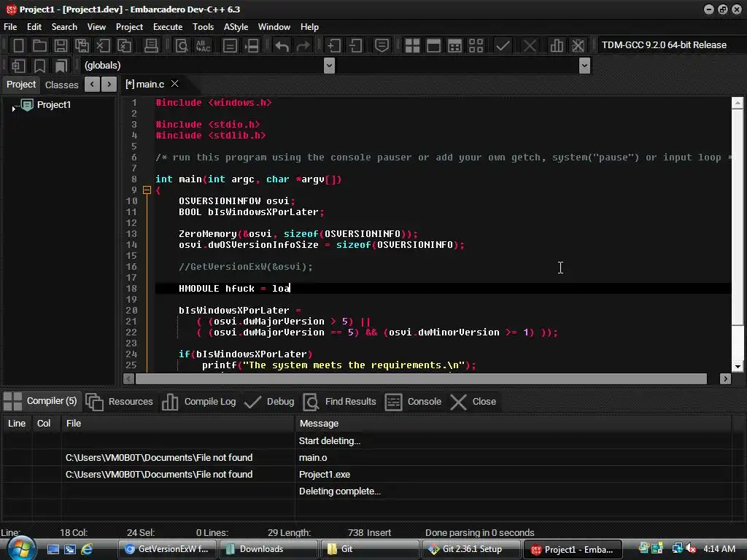Switch to the Classes tab
Viewport: 747px width, 560px height.
pos(61,85)
